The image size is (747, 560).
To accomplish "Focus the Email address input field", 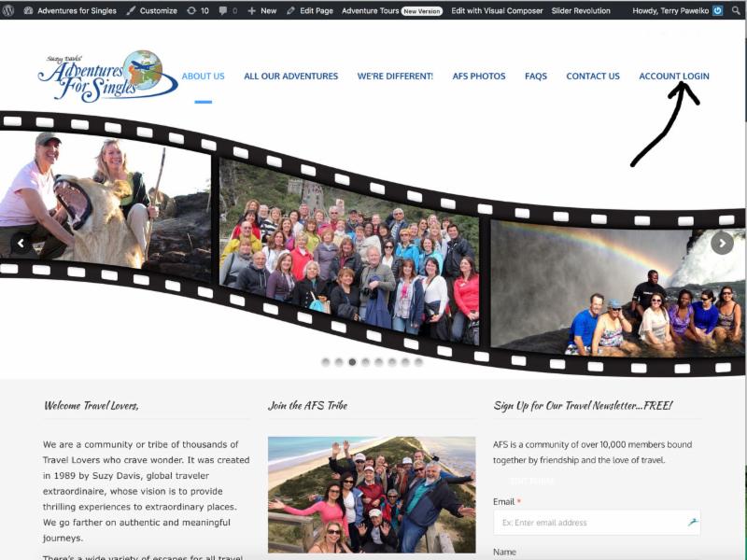I will coord(597,523).
